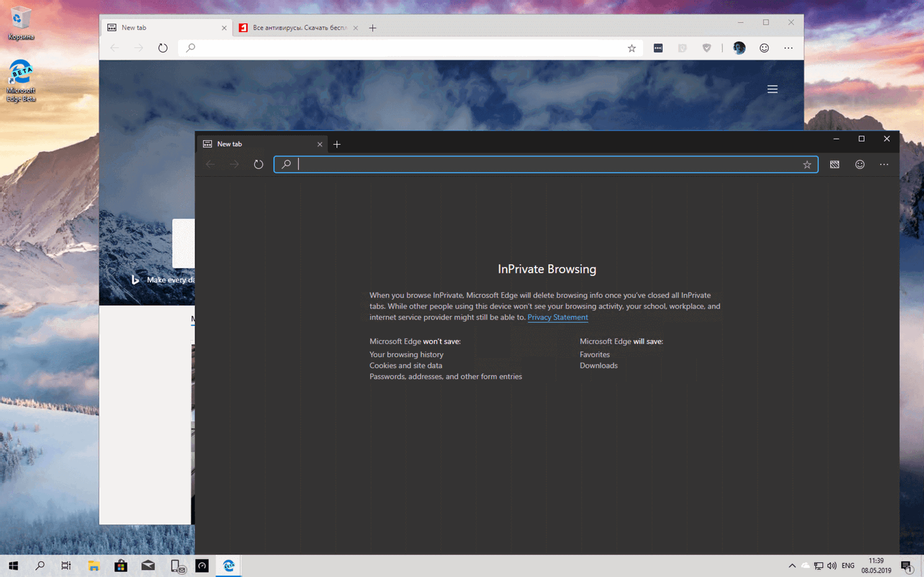924x577 pixels.
Task: Click the Edge icon on the taskbar
Action: pyautogui.click(x=229, y=566)
